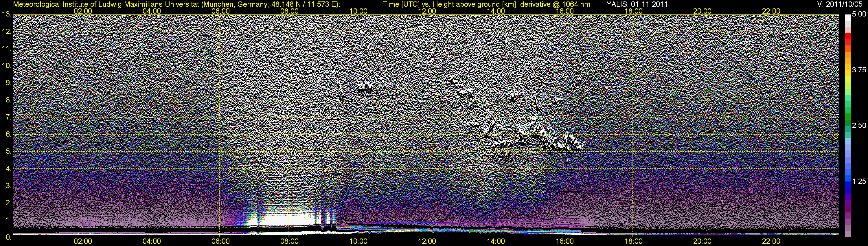
Task: Click the color scale value '2.50'
Action: [x=859, y=126]
